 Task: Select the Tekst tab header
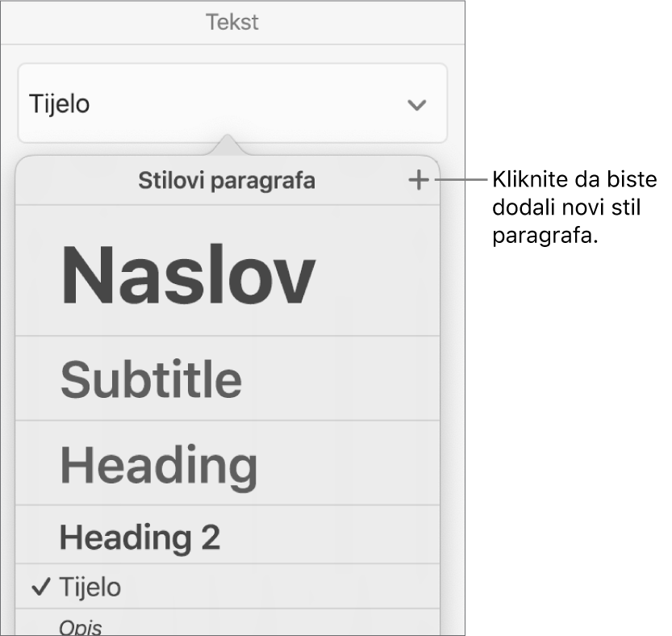[x=232, y=23]
